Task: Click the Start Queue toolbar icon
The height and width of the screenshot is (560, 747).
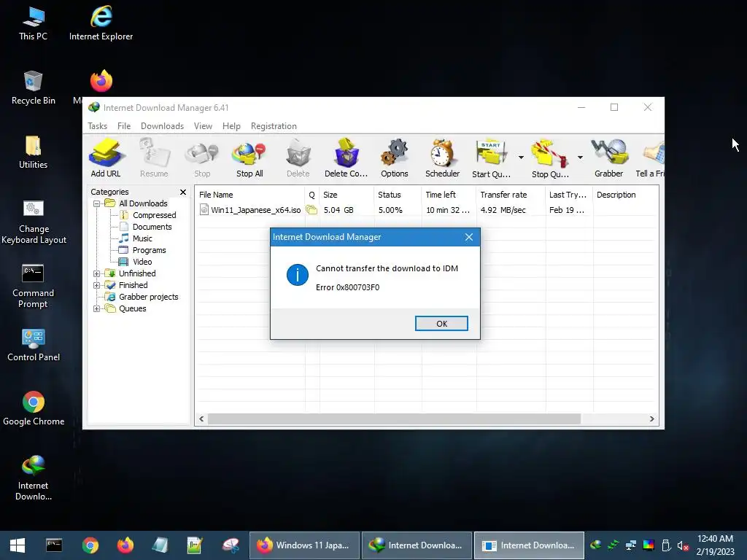Action: pos(491,158)
